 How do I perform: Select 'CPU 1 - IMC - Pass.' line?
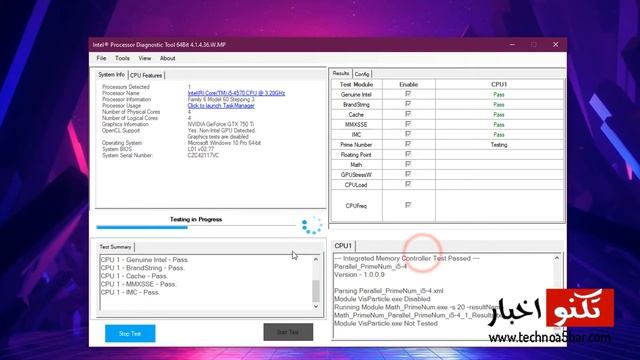coord(130,292)
